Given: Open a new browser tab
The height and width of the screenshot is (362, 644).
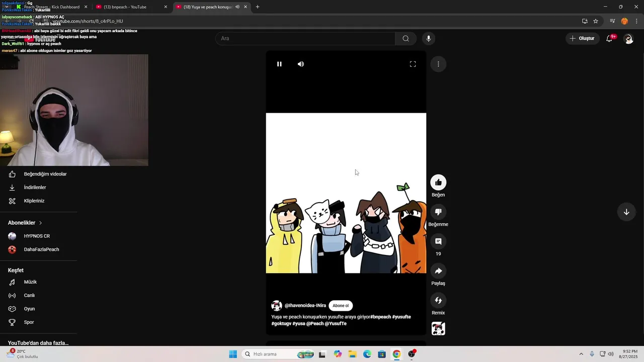Looking at the screenshot, I should pos(258,7).
